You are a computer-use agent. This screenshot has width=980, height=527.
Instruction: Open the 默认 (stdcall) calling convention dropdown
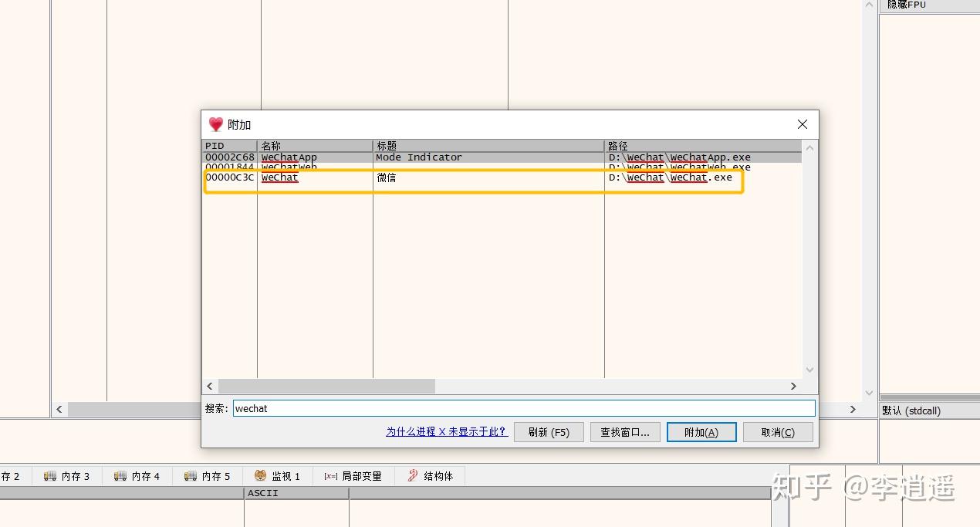[x=929, y=410]
